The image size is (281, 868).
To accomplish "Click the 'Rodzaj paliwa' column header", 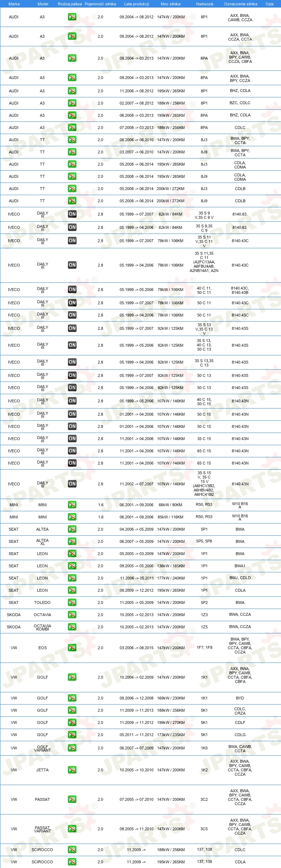I will (70, 4).
